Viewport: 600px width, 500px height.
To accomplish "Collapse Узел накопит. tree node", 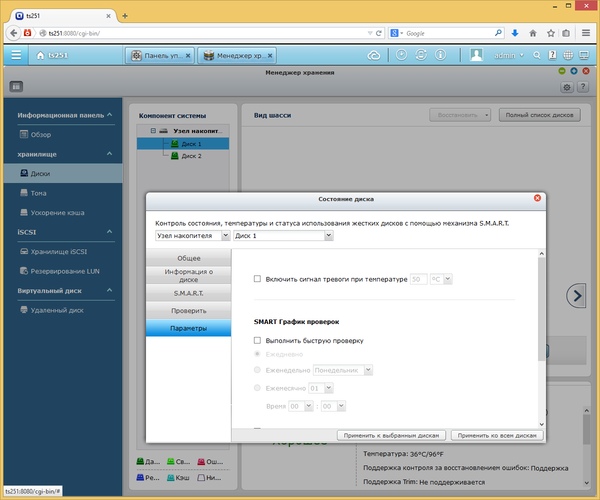I will click(x=153, y=130).
